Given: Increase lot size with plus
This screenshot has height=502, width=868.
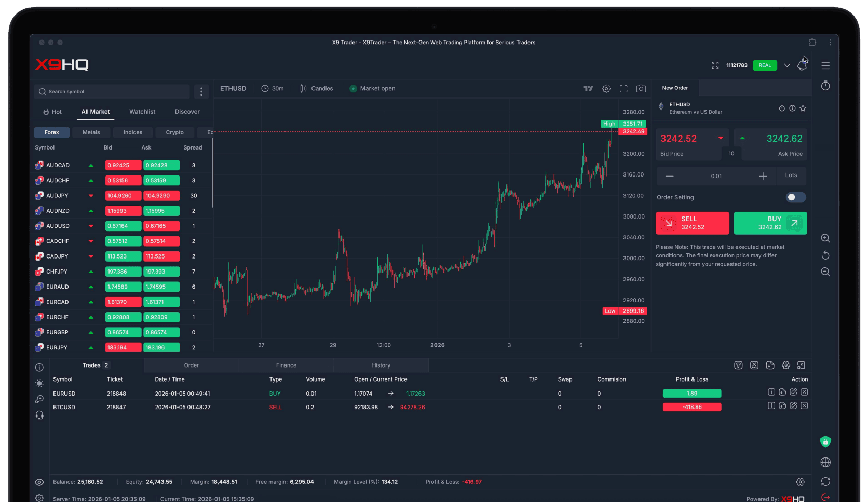Looking at the screenshot, I should (x=763, y=176).
